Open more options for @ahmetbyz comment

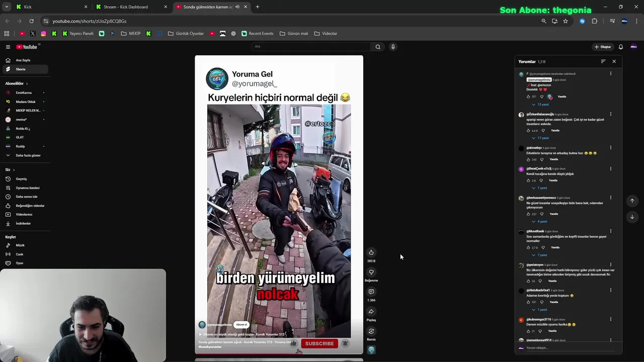click(611, 148)
